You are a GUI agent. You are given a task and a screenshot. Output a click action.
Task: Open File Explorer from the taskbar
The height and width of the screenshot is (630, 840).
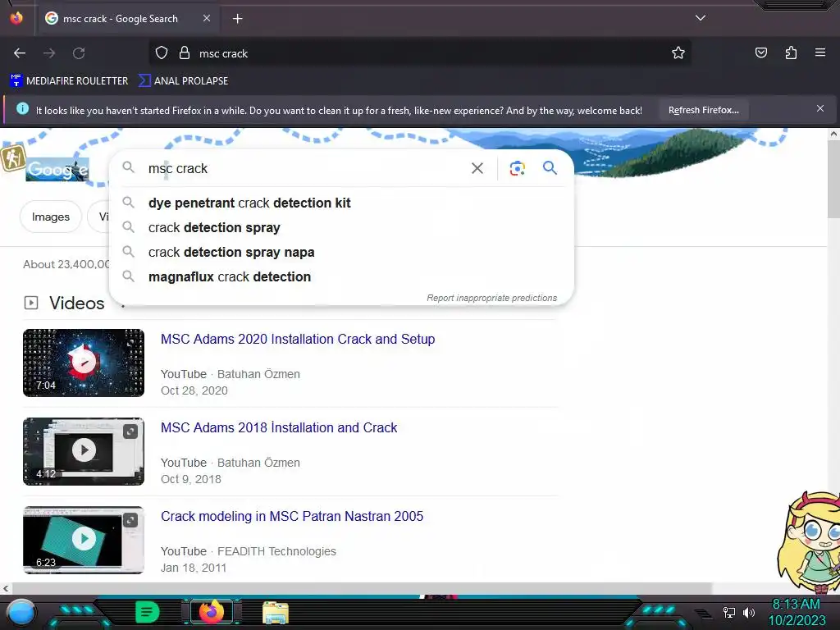(x=276, y=612)
